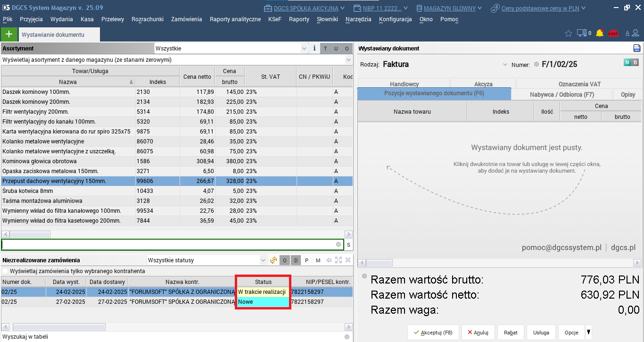Open notifications yellow bell icon

pos(600,33)
